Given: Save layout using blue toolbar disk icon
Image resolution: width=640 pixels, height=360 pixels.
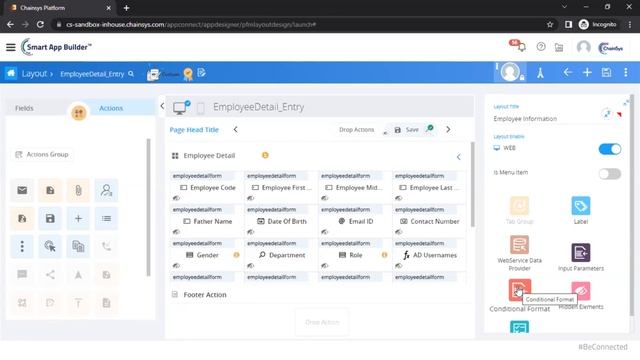Looking at the screenshot, I should [607, 73].
